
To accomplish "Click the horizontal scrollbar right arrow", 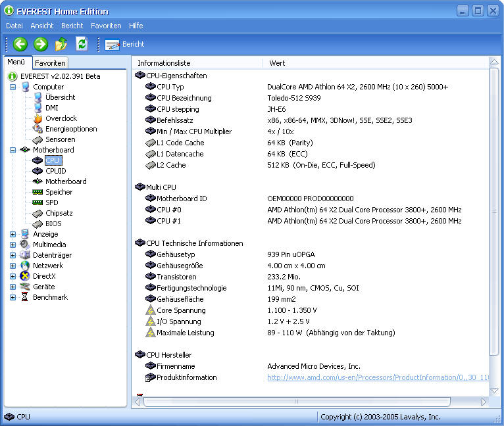I will [x=483, y=402].
